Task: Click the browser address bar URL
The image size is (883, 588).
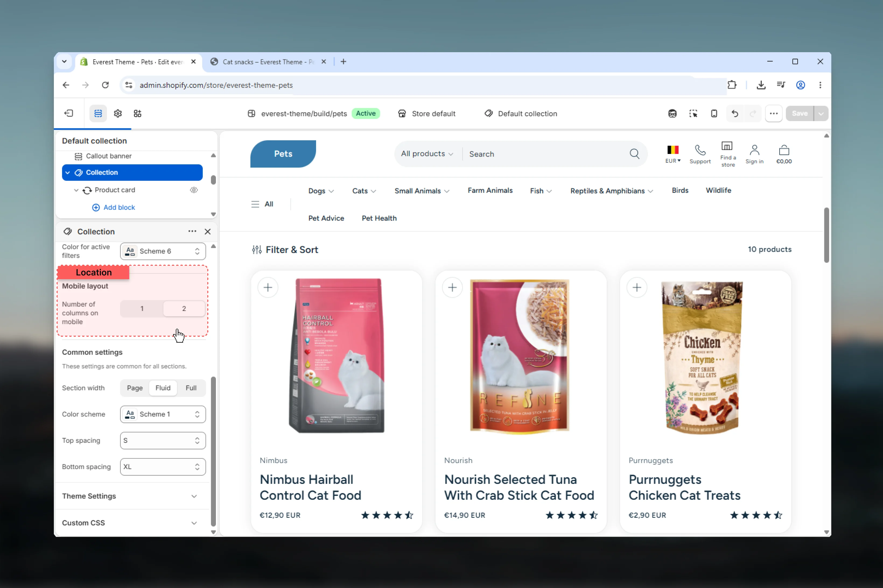Action: (x=216, y=85)
